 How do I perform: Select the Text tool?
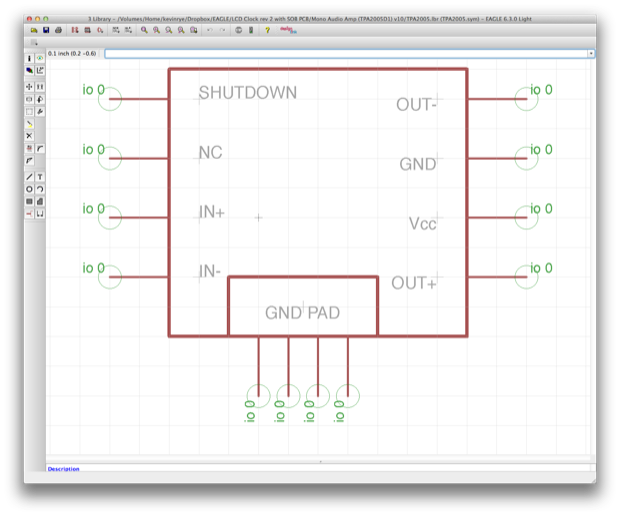[x=40, y=177]
